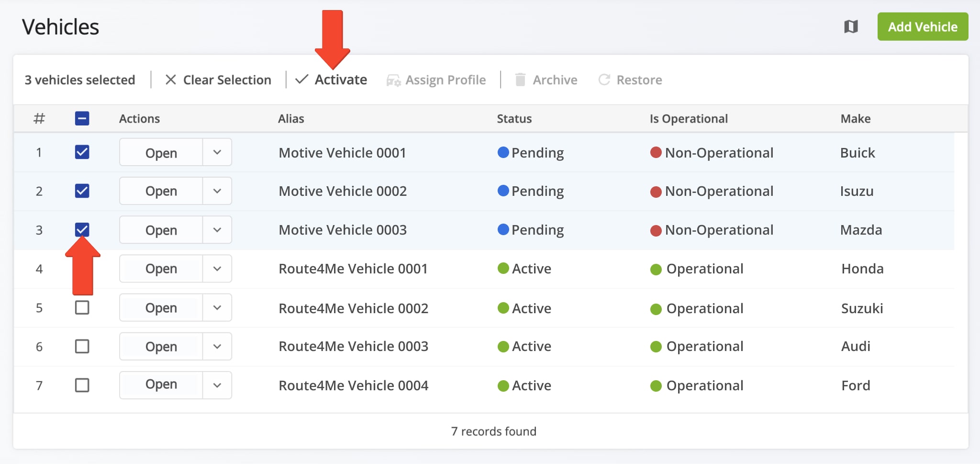980x464 pixels.
Task: Click the # column header
Action: [x=39, y=118]
